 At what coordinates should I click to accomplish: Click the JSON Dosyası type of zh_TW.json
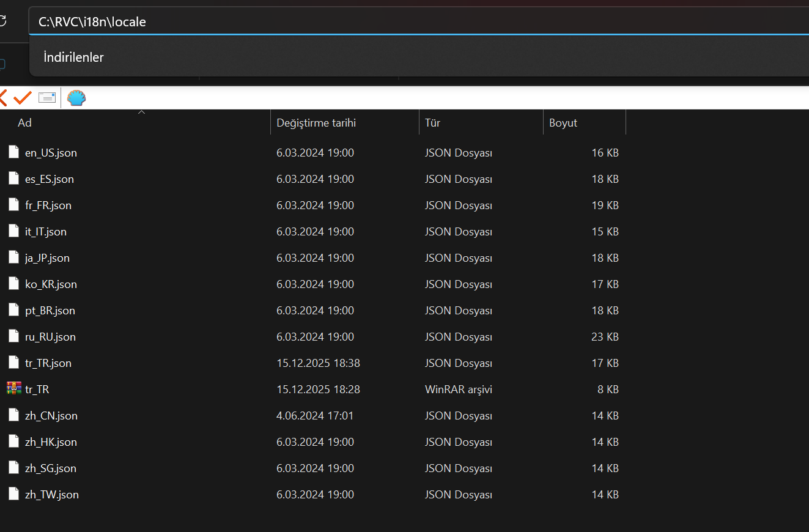click(x=459, y=495)
